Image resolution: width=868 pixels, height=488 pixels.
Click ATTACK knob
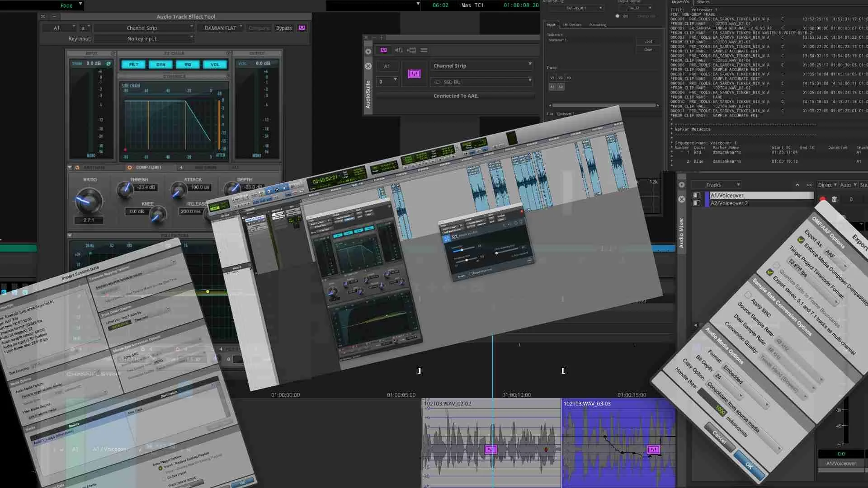[x=179, y=190]
